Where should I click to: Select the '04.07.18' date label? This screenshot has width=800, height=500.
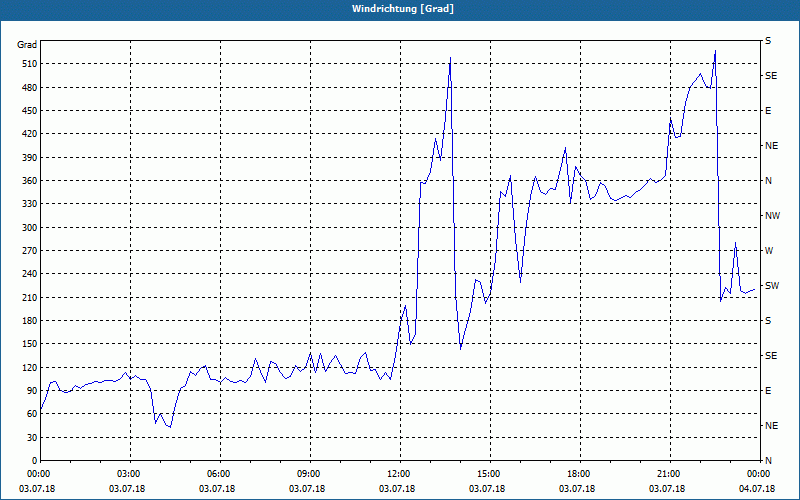[x=757, y=489]
